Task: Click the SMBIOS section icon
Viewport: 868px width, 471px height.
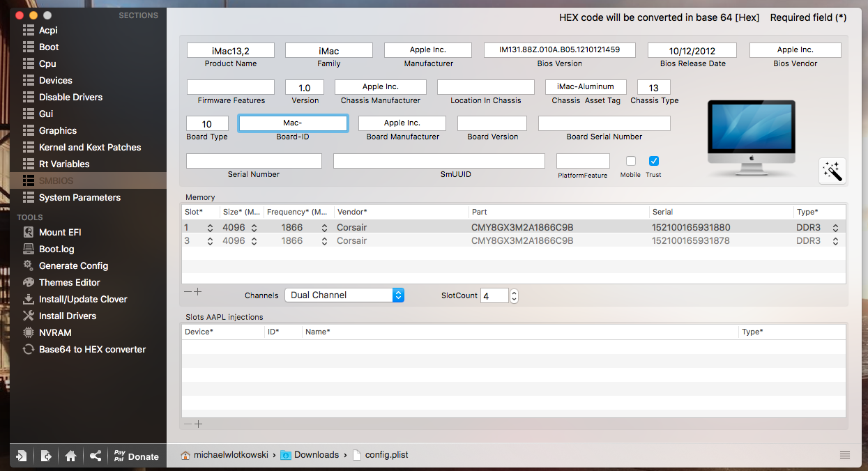Action: click(29, 180)
